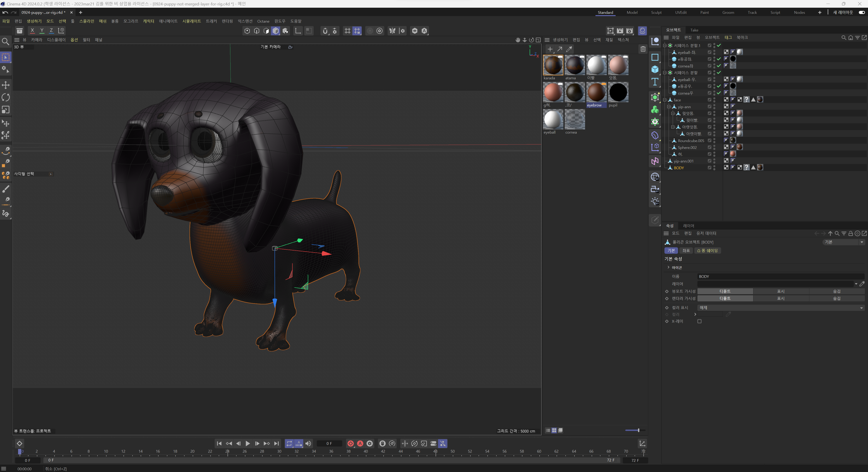Viewport: 868px width, 472px height.
Task: Select the pupil black material
Action: (618, 92)
